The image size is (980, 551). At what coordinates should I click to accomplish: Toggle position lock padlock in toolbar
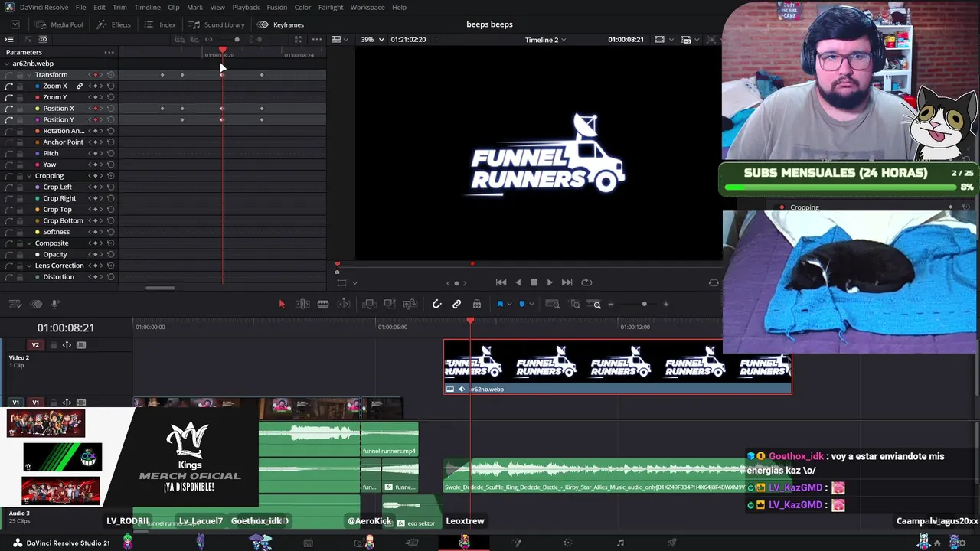(477, 305)
